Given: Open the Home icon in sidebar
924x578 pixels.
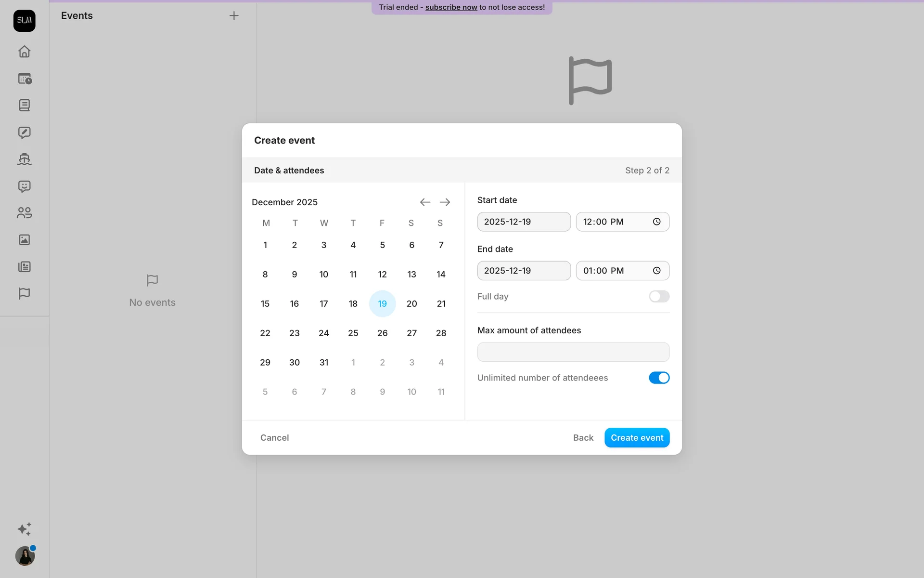Looking at the screenshot, I should pos(24,52).
